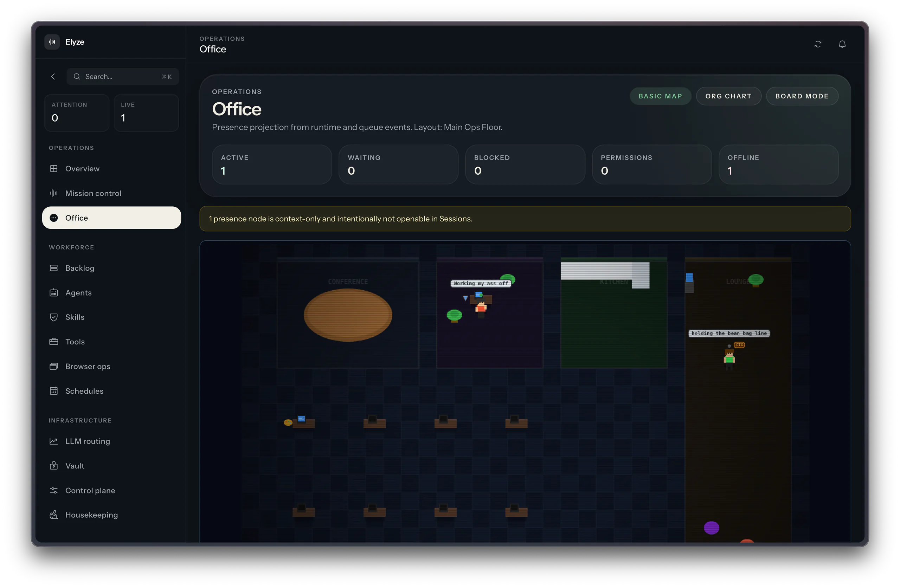The image size is (900, 588).
Task: Open the Schedules section
Action: 84,391
